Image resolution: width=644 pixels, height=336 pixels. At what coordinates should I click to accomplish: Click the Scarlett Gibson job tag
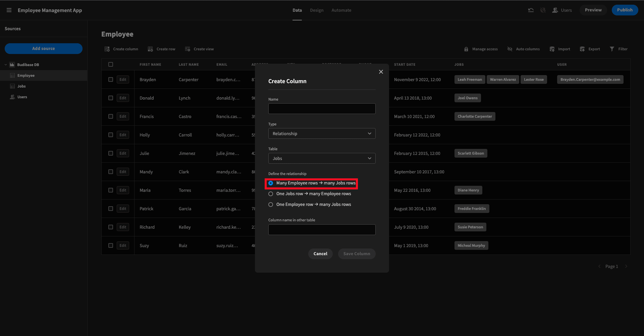click(x=471, y=153)
